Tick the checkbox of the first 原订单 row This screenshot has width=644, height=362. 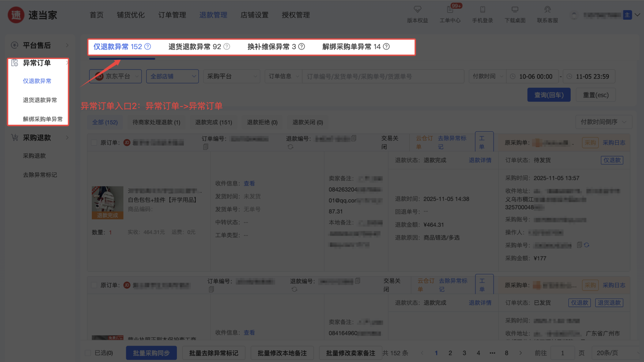tap(94, 142)
